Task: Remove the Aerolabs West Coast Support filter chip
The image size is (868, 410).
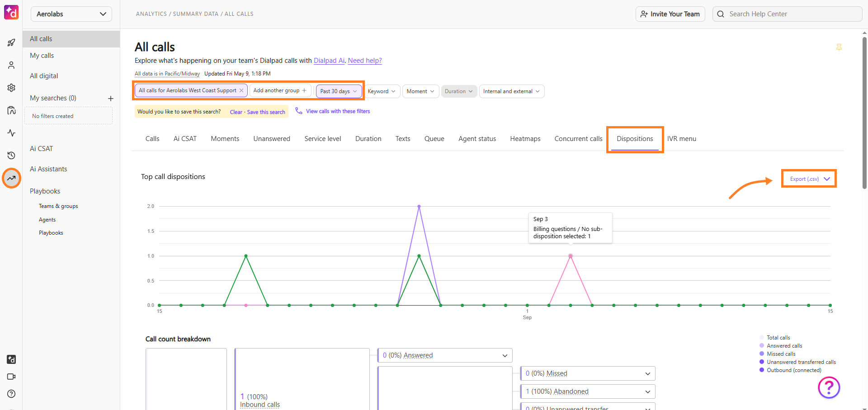Action: [241, 90]
